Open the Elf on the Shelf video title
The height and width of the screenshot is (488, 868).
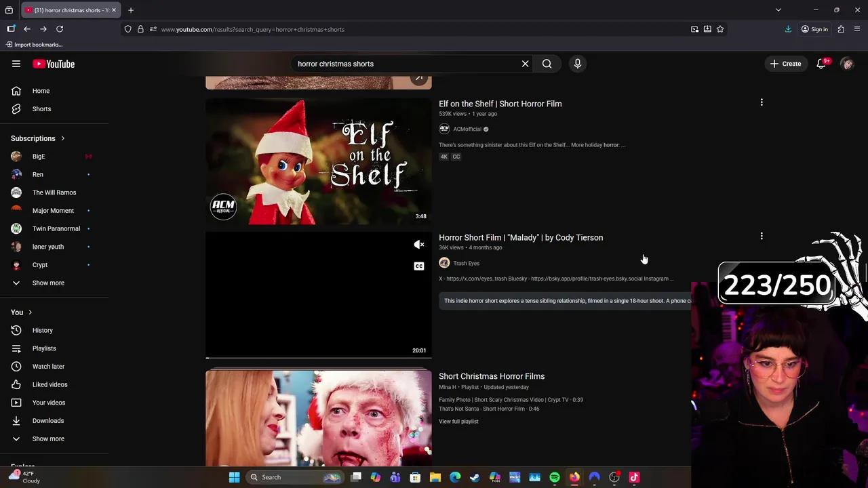pos(500,104)
